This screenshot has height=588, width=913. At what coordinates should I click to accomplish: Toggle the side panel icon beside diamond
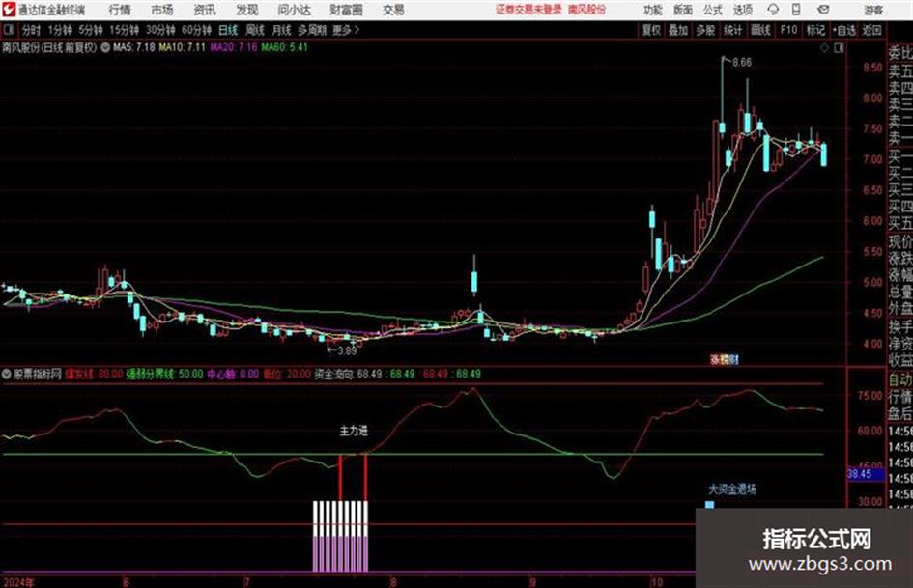point(839,48)
